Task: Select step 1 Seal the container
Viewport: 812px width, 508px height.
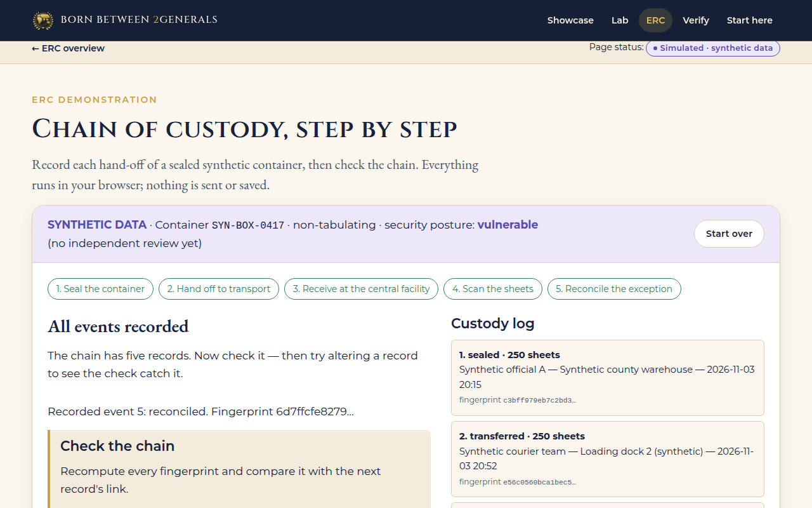Action: (x=100, y=289)
